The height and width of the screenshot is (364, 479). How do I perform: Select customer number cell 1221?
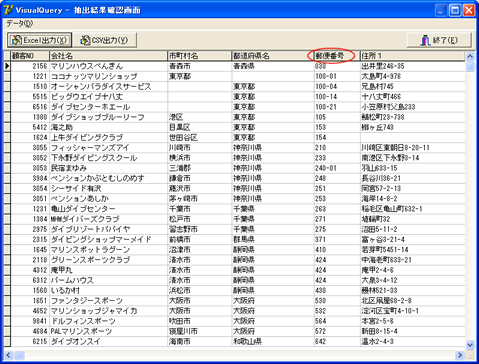click(30, 76)
